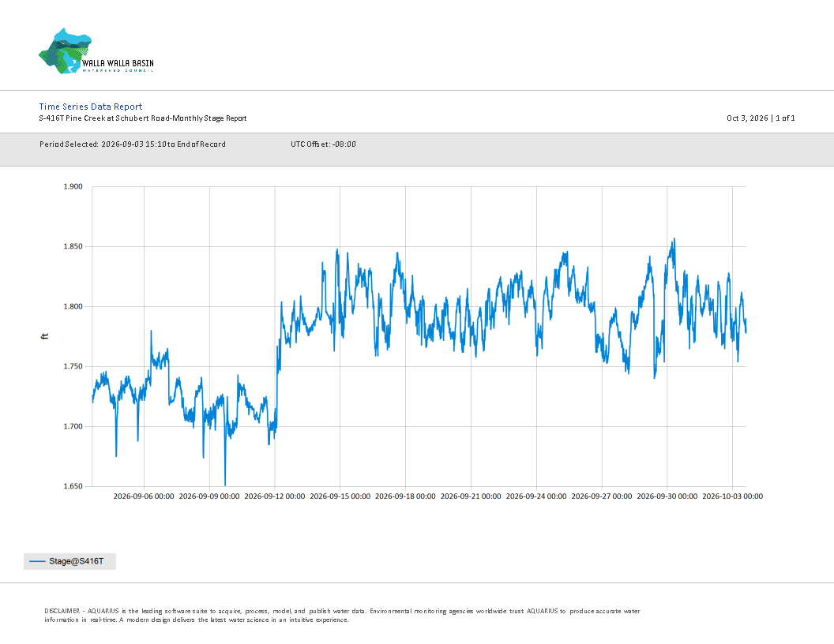The image size is (834, 644).
Task: Click the 1.750 y-axis tick label
Action: tap(73, 366)
